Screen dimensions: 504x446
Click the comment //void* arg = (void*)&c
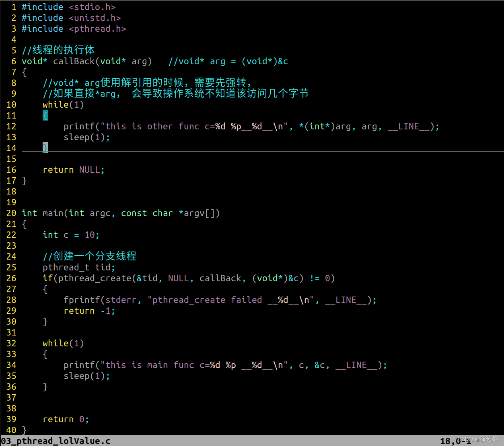click(228, 61)
